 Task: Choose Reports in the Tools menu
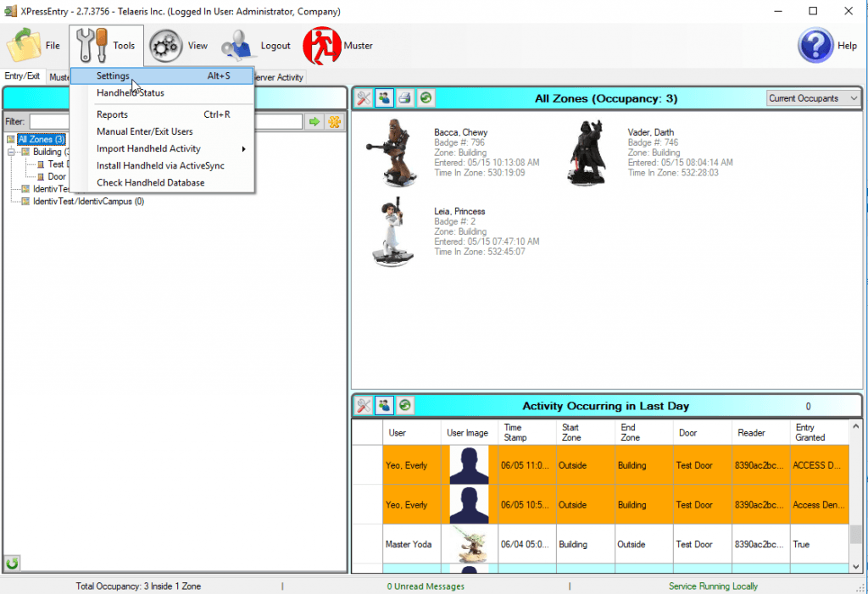click(112, 114)
